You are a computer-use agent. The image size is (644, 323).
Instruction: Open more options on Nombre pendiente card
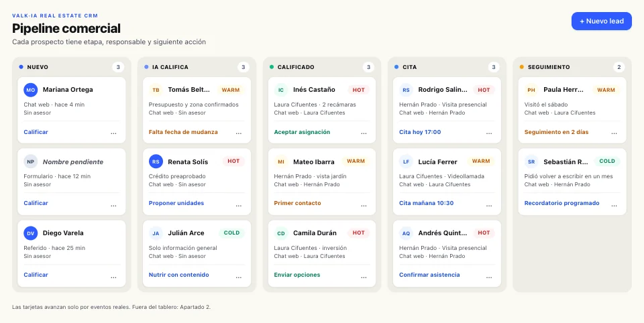[113, 205]
